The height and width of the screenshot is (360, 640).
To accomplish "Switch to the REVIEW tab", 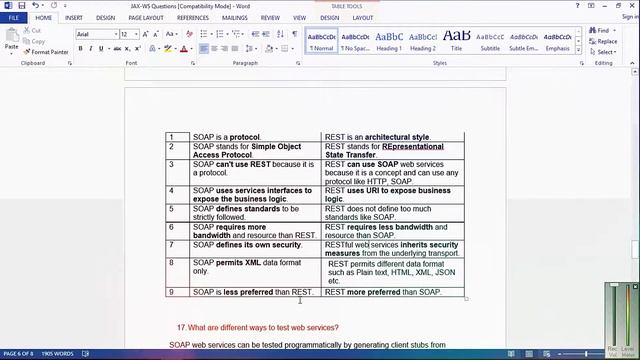I will click(270, 18).
